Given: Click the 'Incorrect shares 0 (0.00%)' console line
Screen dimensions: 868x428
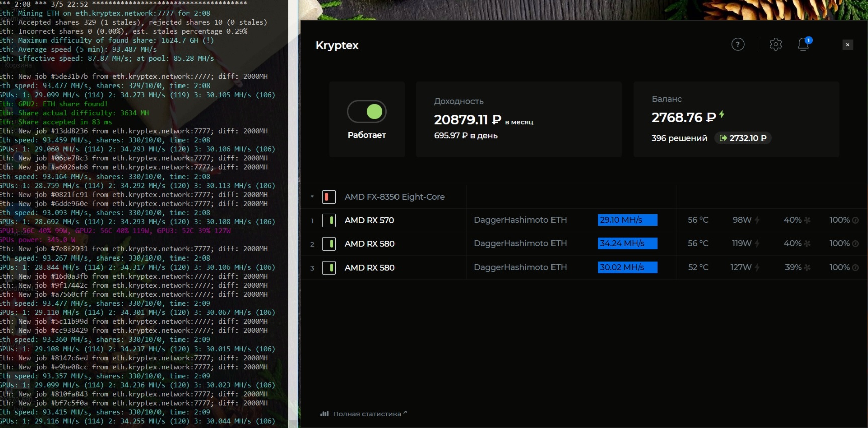Looking at the screenshot, I should click(124, 31).
